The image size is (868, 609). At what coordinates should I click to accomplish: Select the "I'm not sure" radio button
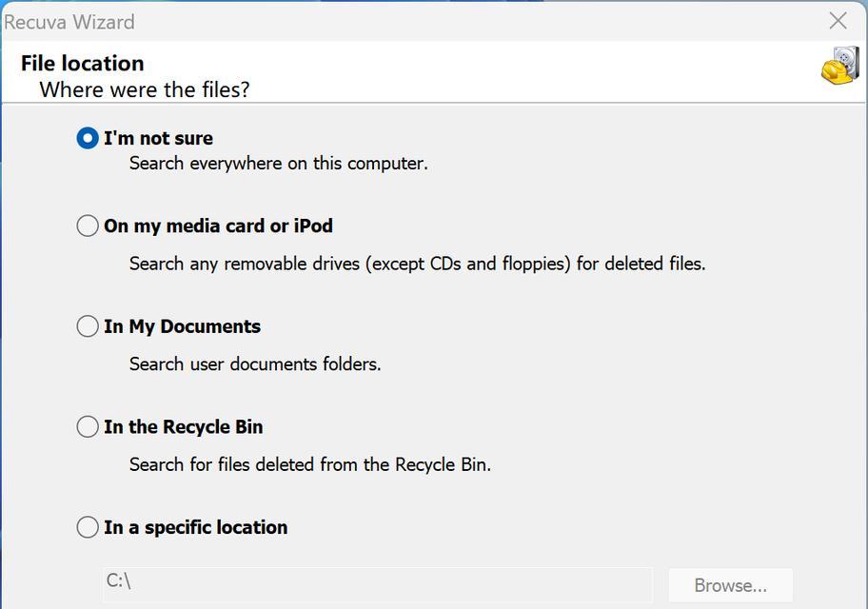coord(88,138)
